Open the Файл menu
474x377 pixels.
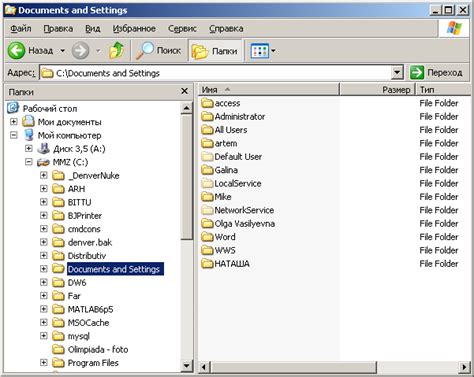coord(21,29)
